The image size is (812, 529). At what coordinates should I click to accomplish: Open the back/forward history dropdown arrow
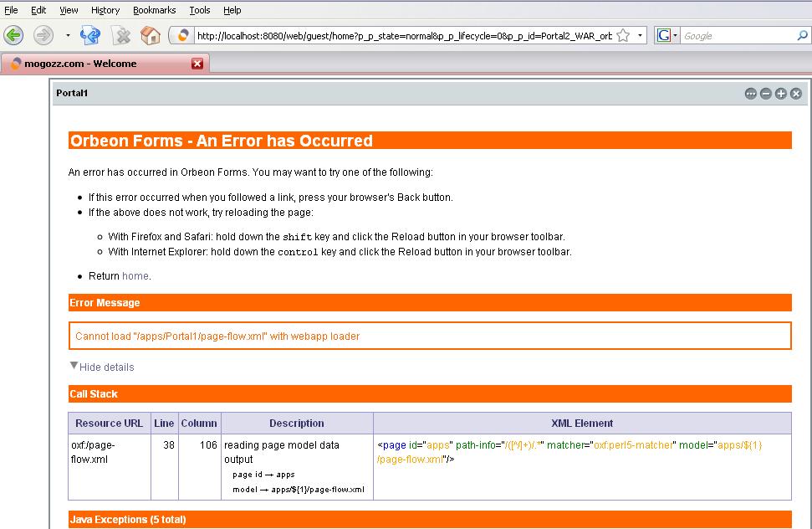tap(68, 36)
